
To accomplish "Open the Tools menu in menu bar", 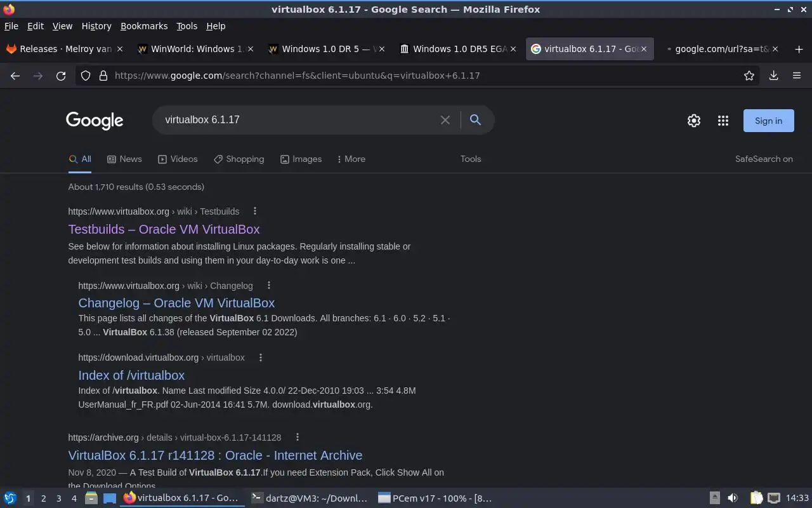I will pos(187,26).
